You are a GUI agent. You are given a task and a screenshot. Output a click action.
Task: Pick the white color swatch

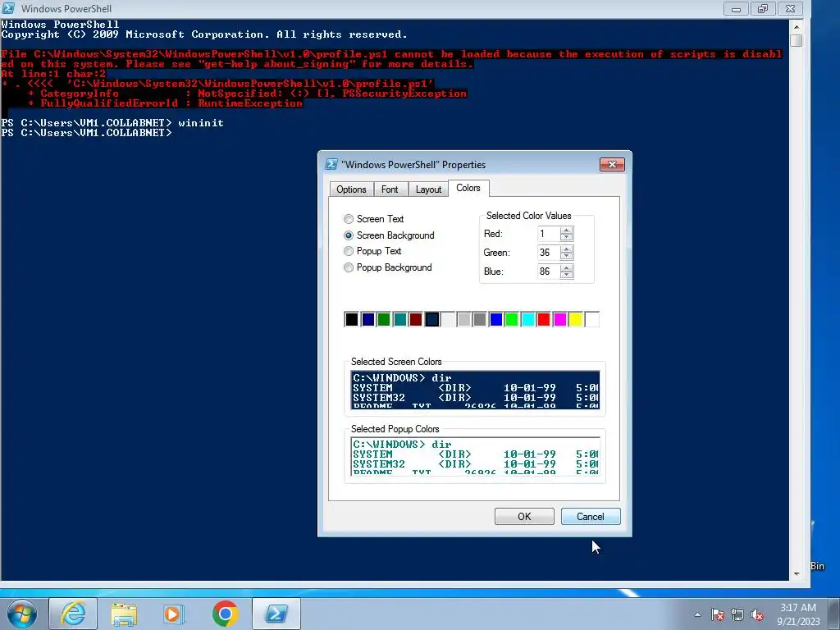coord(592,319)
